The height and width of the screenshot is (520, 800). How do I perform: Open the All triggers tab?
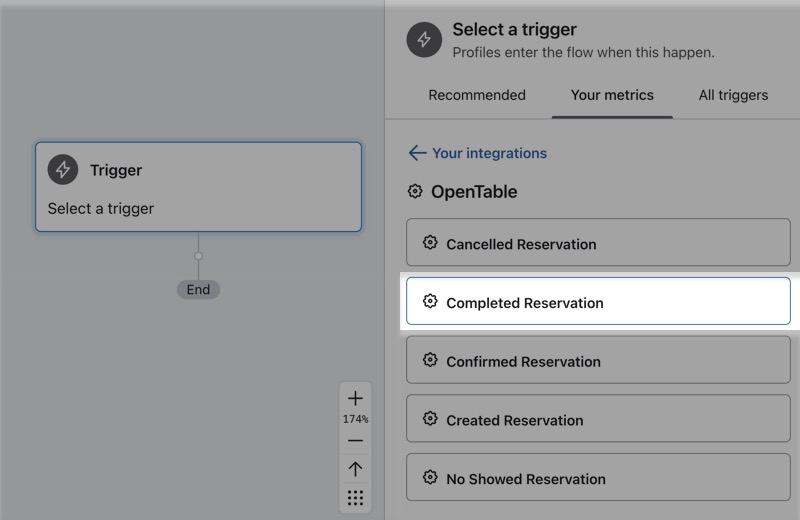[733, 96]
